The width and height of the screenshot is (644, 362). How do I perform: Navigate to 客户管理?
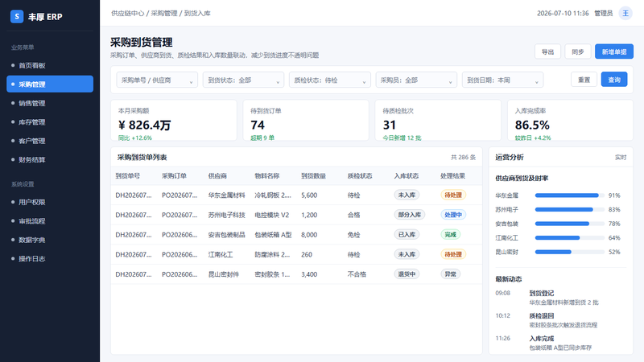50,141
